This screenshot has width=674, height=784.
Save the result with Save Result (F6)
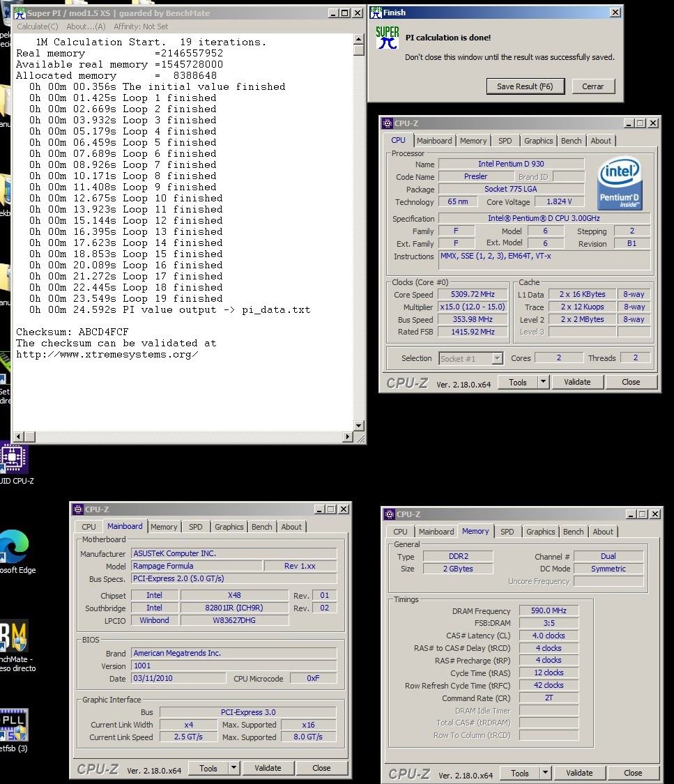(525, 86)
